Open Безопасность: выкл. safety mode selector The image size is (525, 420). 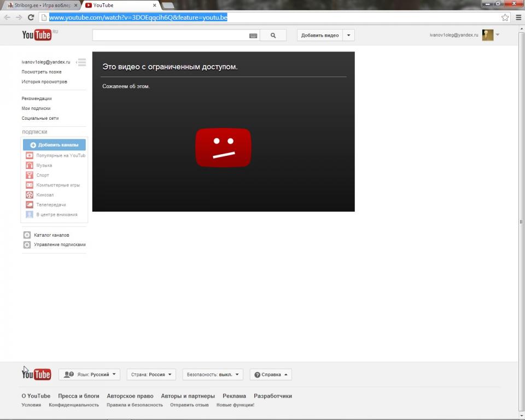[213, 375]
